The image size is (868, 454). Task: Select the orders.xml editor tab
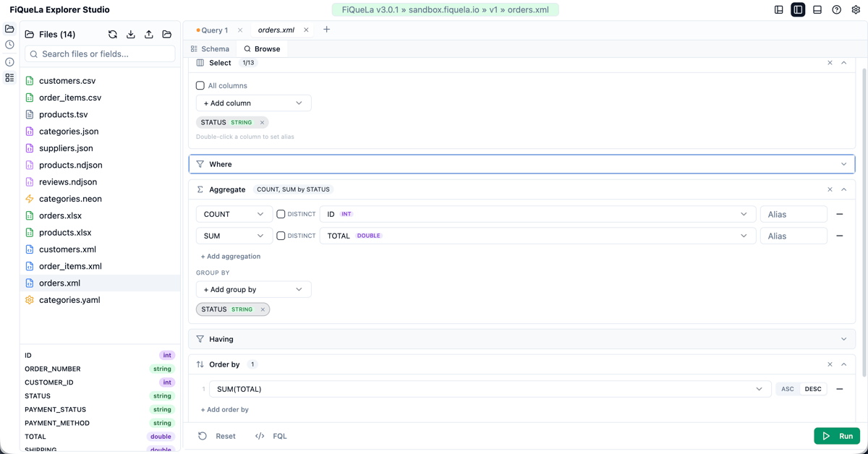click(276, 30)
